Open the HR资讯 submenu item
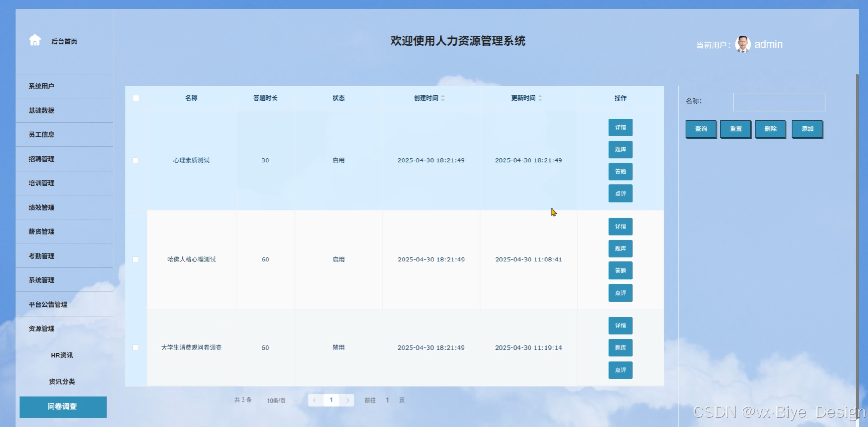Screen dimensions: 868x427 62,355
